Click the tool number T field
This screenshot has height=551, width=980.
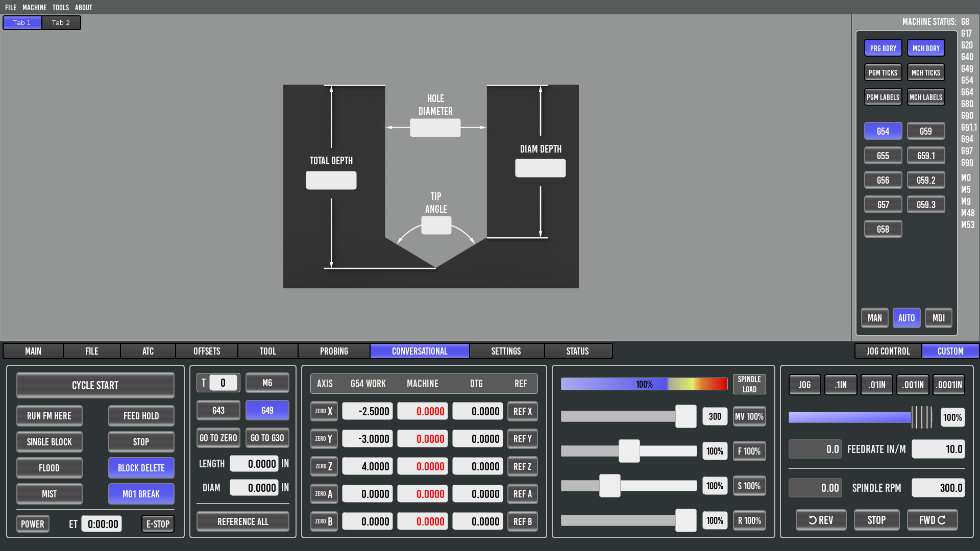coord(223,383)
